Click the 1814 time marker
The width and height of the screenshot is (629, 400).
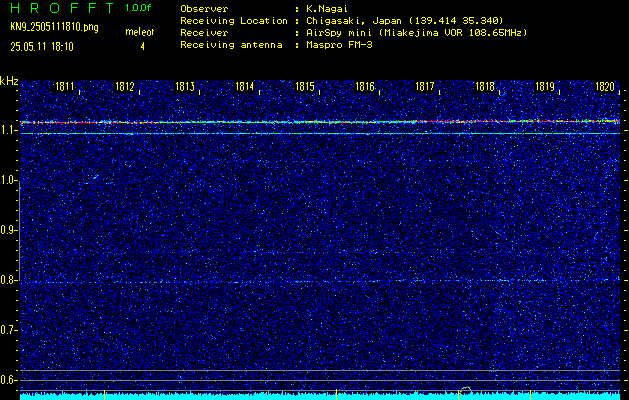pyautogui.click(x=245, y=86)
